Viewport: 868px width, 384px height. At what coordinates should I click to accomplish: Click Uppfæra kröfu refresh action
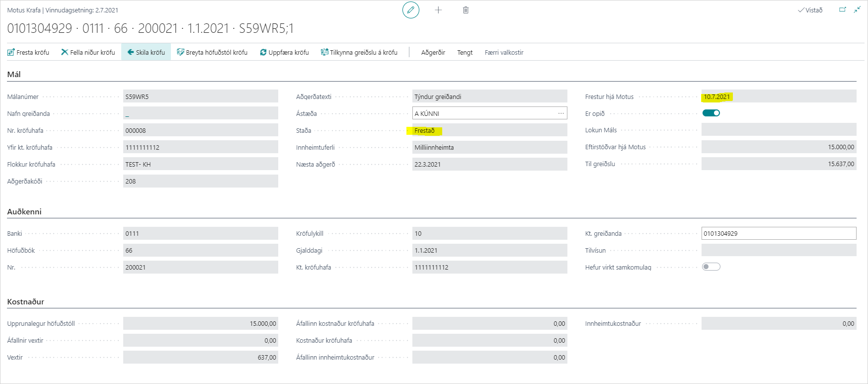[x=284, y=52]
